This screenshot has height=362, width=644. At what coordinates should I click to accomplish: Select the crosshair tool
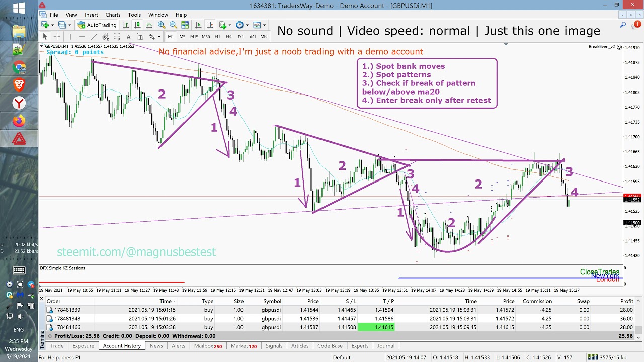pos(57,37)
